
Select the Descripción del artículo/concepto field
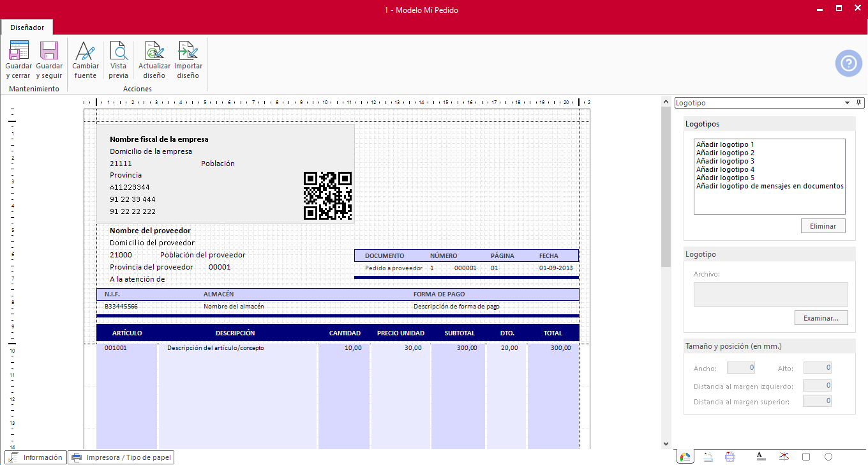215,348
